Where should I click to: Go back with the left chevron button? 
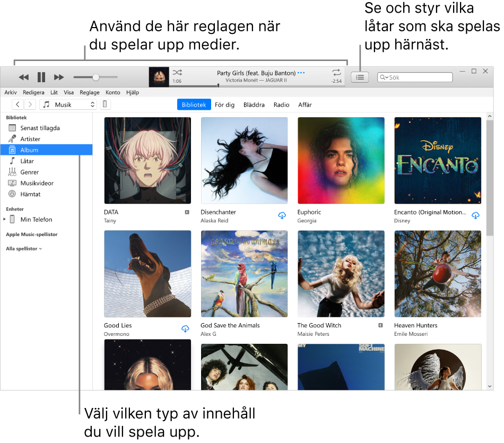18,105
